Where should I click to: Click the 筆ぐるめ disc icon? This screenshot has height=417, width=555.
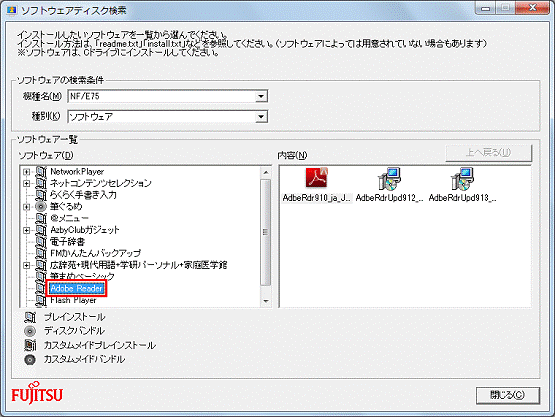[x=41, y=207]
